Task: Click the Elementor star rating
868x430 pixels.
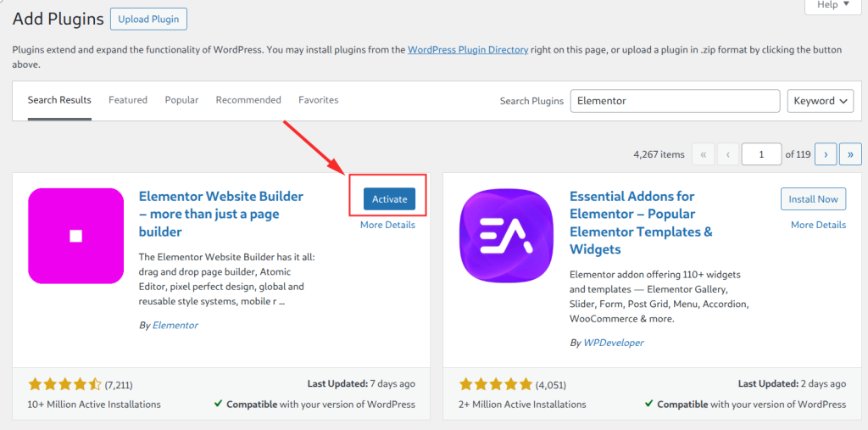Action: tap(64, 384)
